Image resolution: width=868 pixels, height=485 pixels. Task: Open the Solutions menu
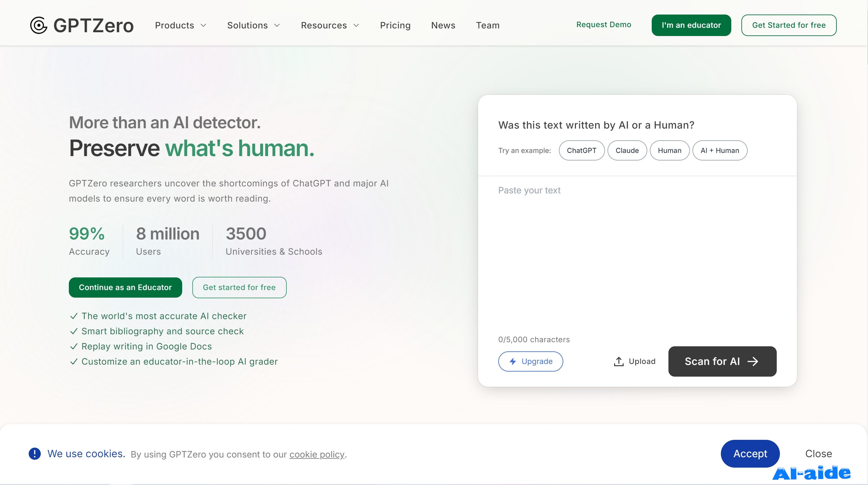[254, 25]
